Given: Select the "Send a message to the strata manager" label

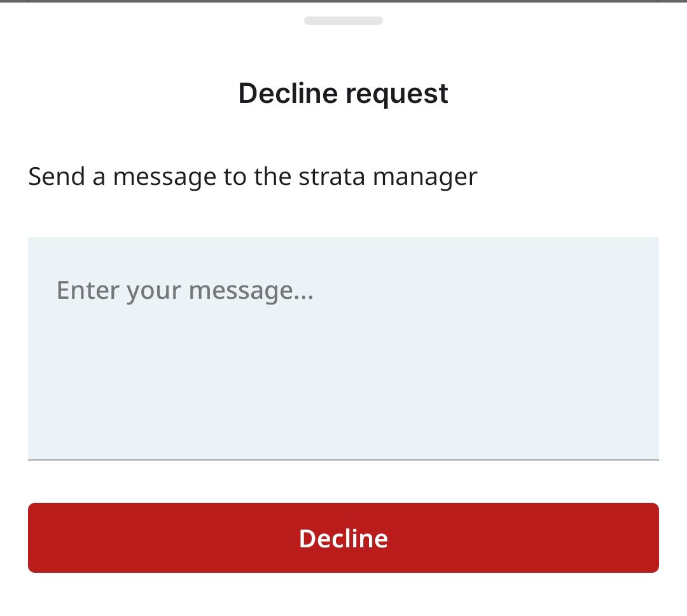Looking at the screenshot, I should pyautogui.click(x=253, y=176).
